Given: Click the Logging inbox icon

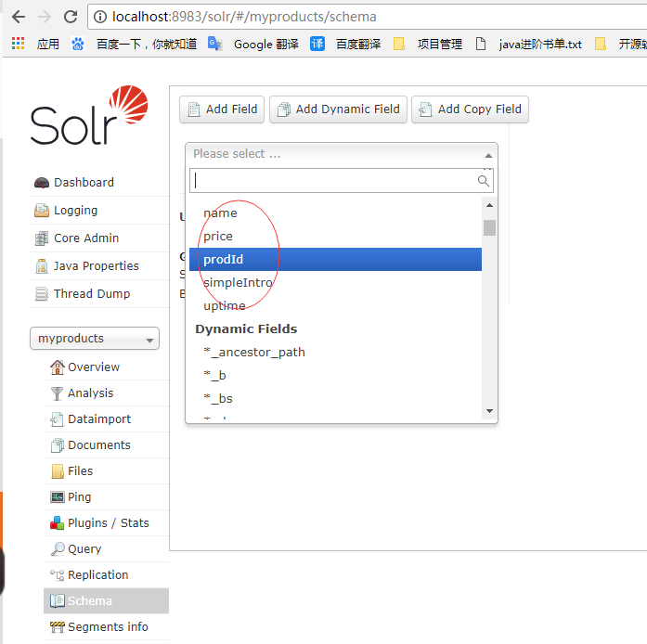Looking at the screenshot, I should [41, 211].
